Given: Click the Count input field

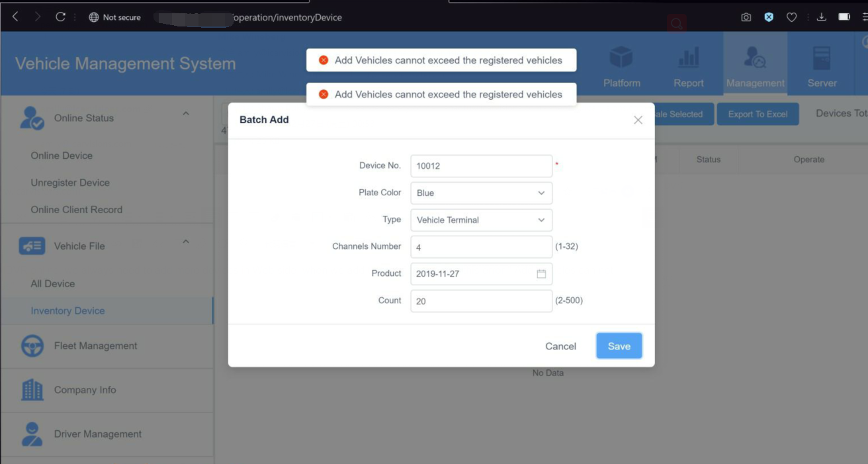Looking at the screenshot, I should click(x=481, y=301).
